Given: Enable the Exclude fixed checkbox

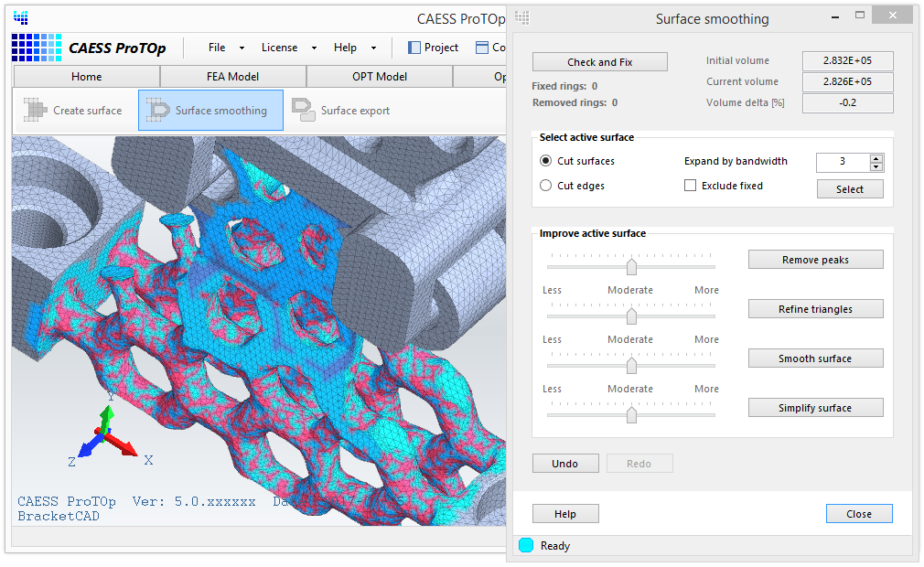Looking at the screenshot, I should pyautogui.click(x=690, y=186).
